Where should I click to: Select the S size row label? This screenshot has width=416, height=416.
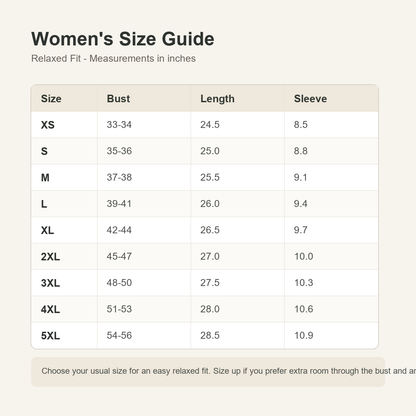[x=44, y=151]
